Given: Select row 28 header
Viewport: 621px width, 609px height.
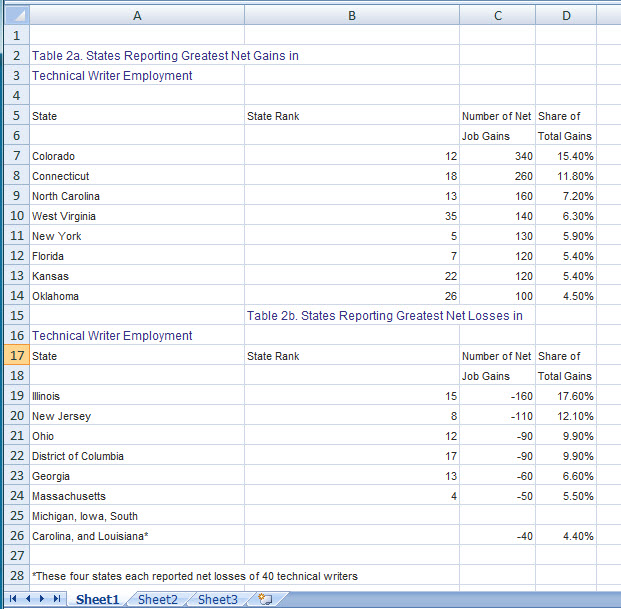Looking at the screenshot, I should pyautogui.click(x=17, y=575).
